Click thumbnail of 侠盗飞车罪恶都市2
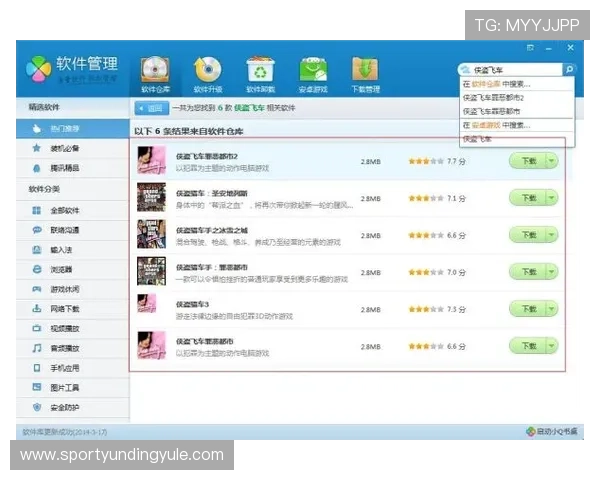Image resolution: width=600 pixels, height=480 pixels. point(152,160)
